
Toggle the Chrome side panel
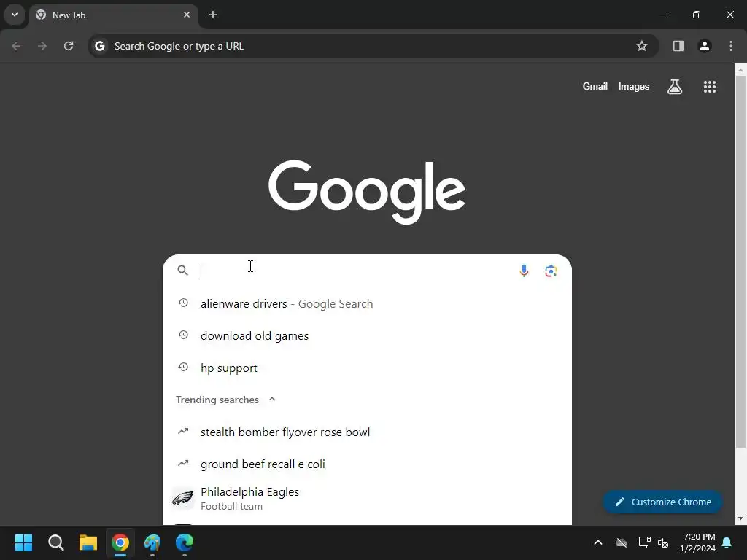pyautogui.click(x=678, y=46)
